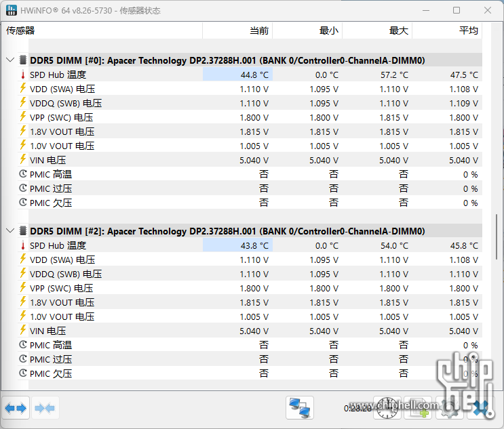Click the 45.8 °C average value
504x429 pixels.
(x=464, y=246)
